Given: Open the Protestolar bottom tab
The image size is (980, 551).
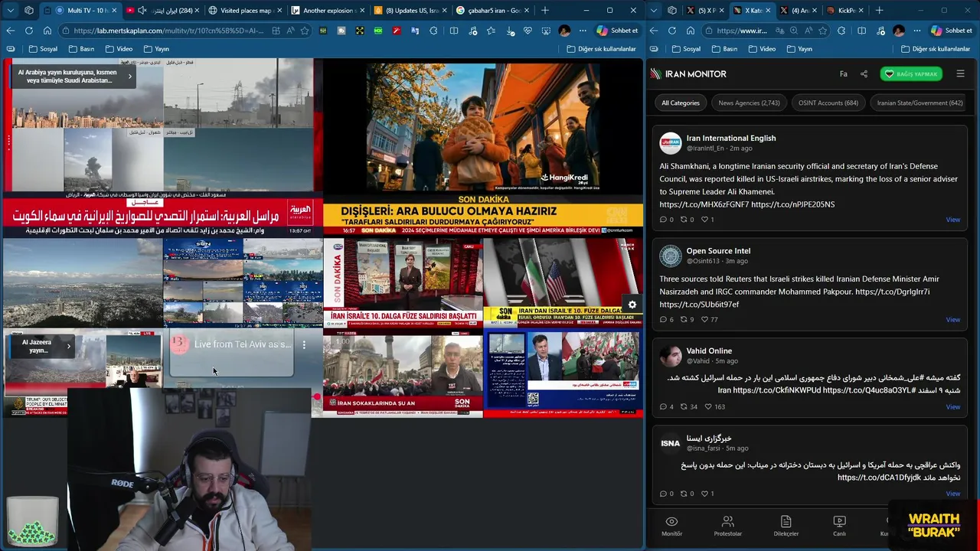Looking at the screenshot, I should [x=727, y=526].
